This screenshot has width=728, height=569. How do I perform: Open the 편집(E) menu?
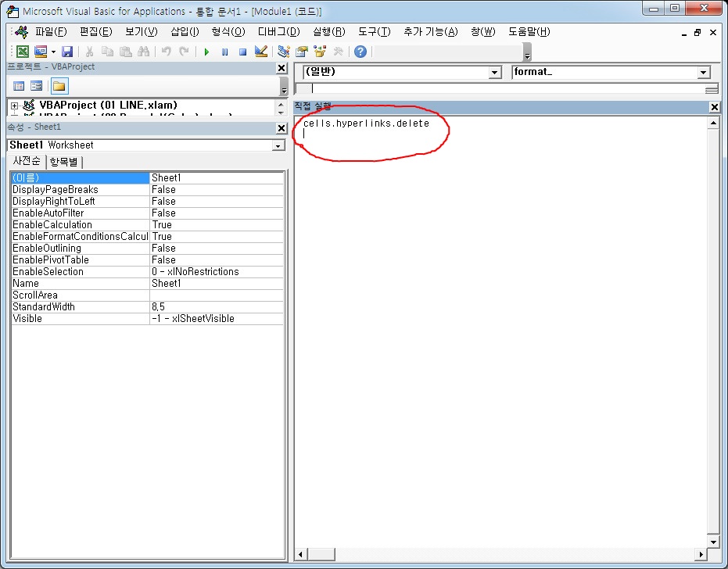click(95, 31)
